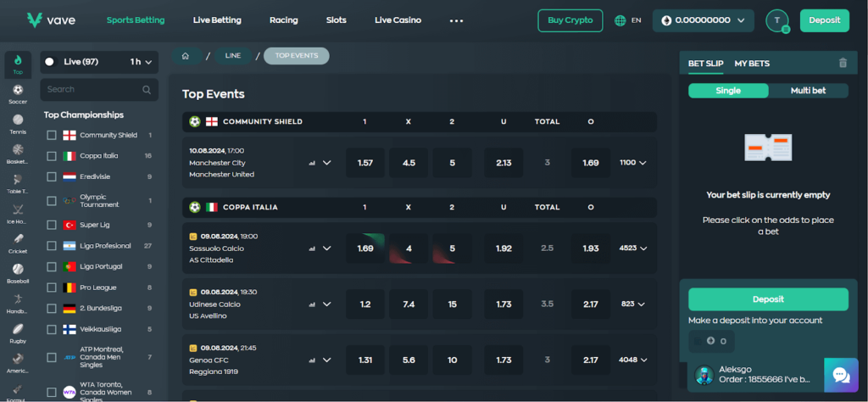Screen dimensions: 868x402
Task: Switch to Multi bet tab
Action: click(x=808, y=91)
